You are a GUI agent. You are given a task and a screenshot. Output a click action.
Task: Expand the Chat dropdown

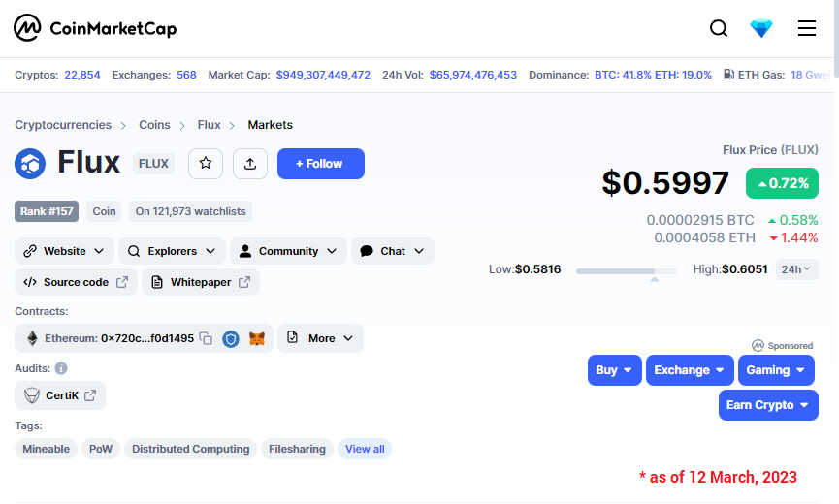click(392, 251)
